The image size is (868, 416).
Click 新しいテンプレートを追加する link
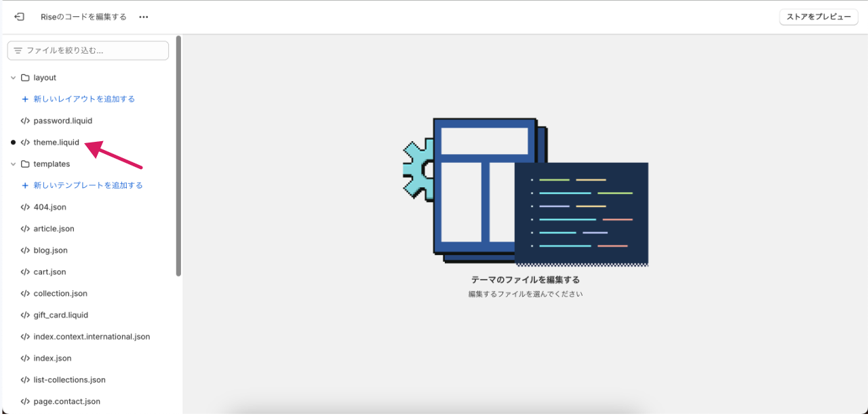(x=88, y=185)
